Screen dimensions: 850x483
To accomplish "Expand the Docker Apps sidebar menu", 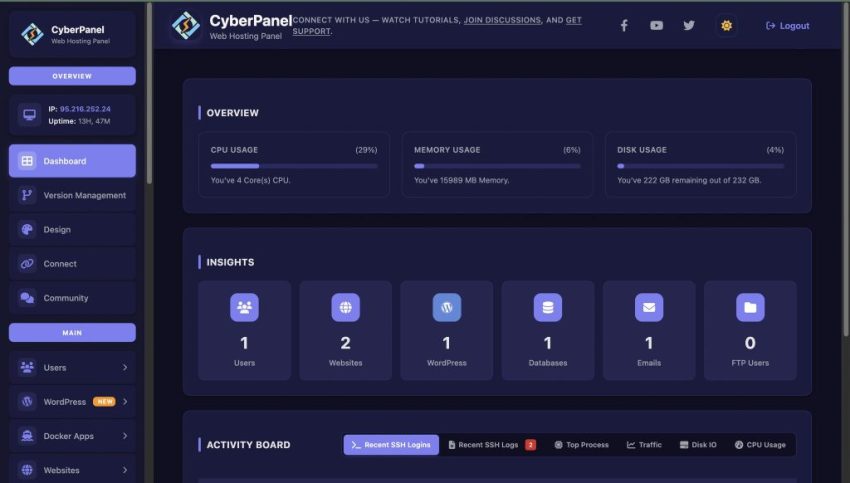I will click(72, 436).
